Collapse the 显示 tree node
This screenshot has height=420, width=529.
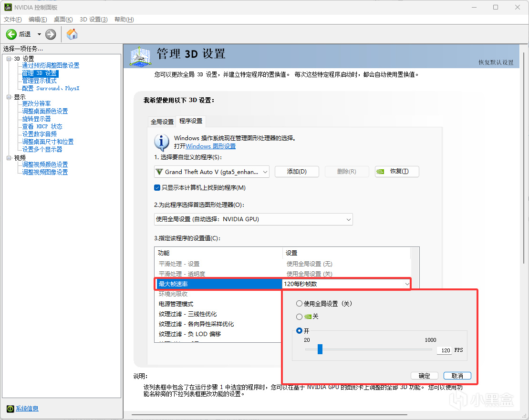click(x=9, y=97)
